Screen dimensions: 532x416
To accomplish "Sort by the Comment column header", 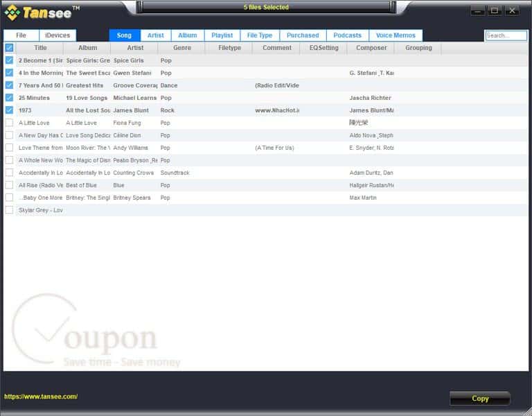I will tap(276, 48).
